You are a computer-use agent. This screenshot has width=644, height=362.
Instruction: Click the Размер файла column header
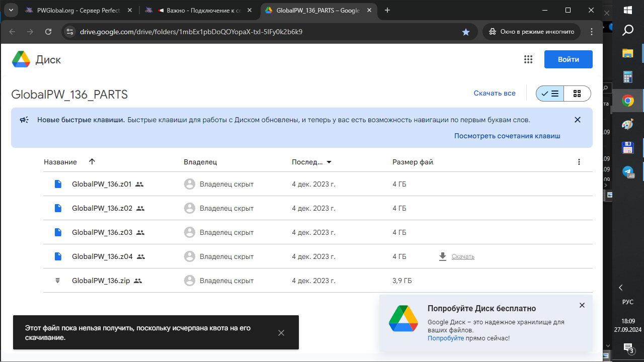[x=413, y=162]
